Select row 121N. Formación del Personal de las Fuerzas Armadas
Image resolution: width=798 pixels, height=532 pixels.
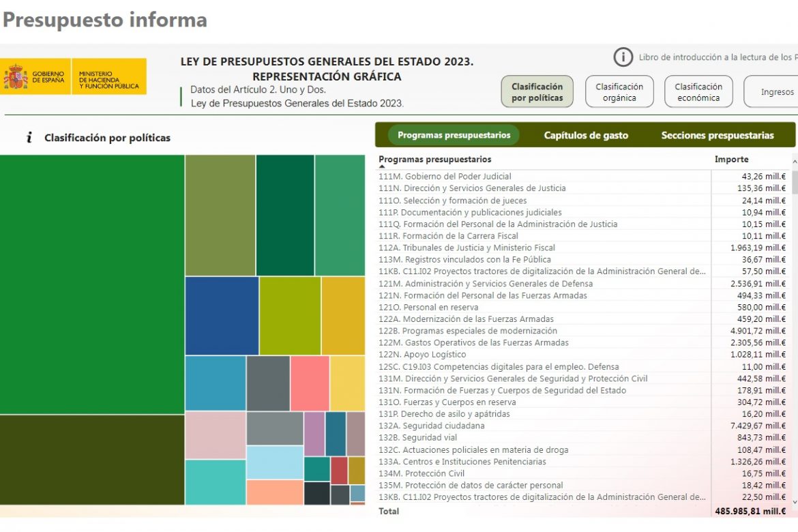(x=583, y=295)
